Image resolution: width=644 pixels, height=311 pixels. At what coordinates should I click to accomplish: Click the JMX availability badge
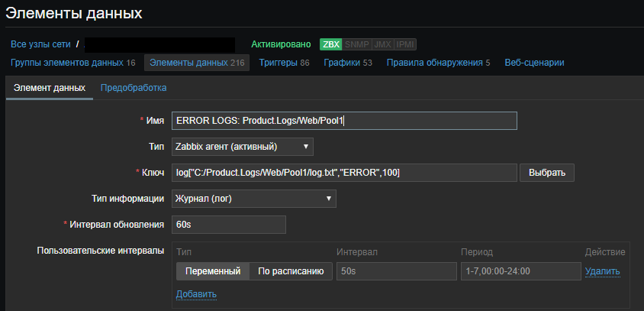click(383, 44)
